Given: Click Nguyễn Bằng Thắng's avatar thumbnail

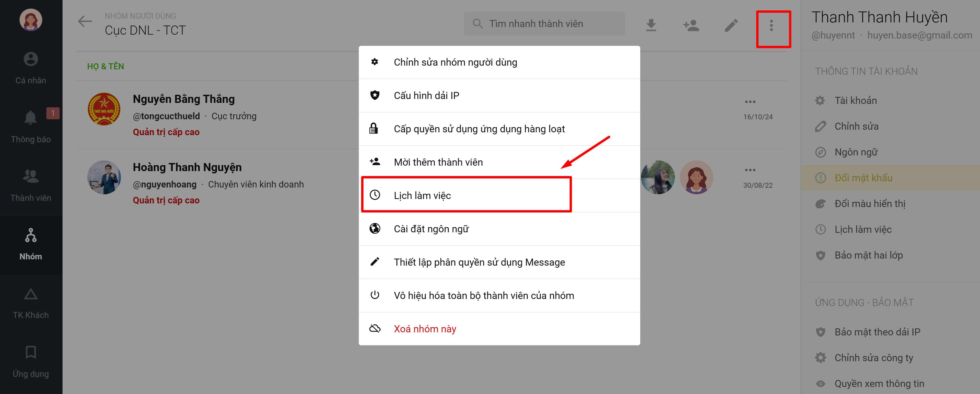Looking at the screenshot, I should 104,109.
